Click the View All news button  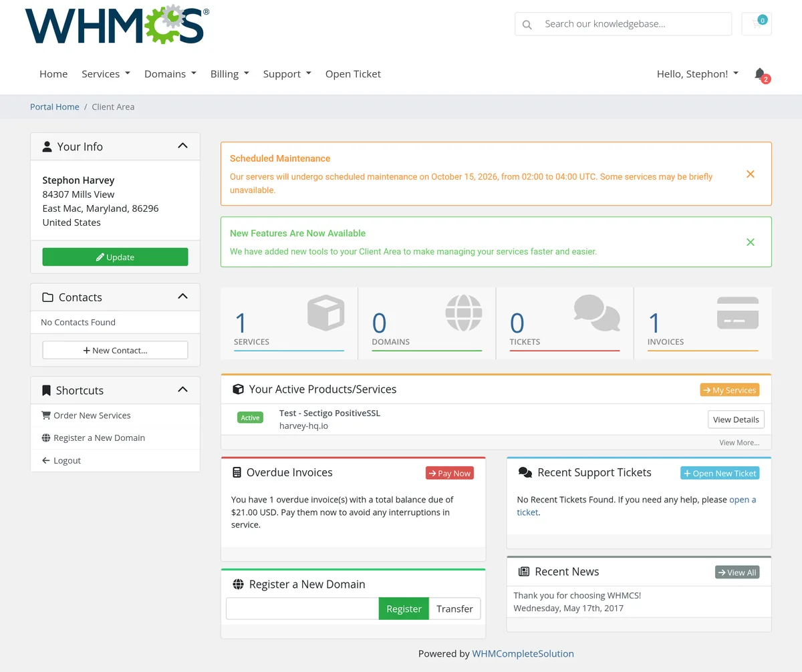737,572
